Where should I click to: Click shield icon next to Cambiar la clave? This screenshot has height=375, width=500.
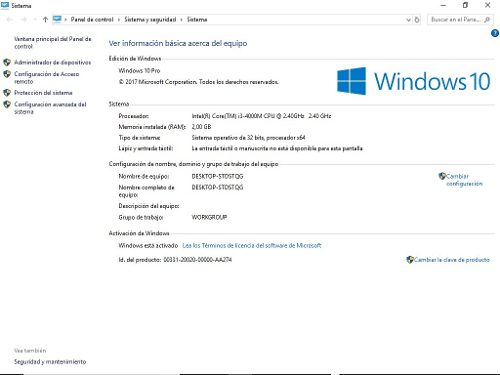[410, 260]
